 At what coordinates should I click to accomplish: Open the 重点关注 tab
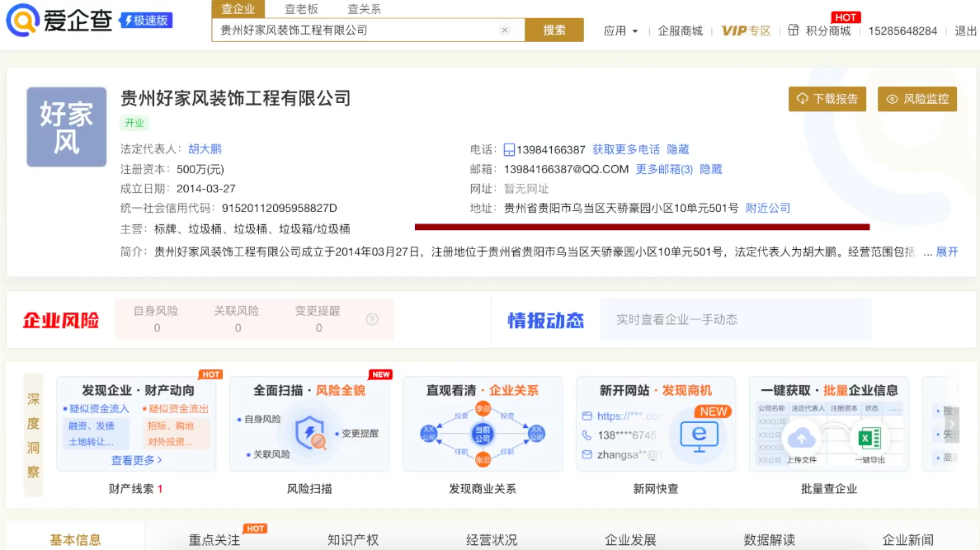click(214, 539)
